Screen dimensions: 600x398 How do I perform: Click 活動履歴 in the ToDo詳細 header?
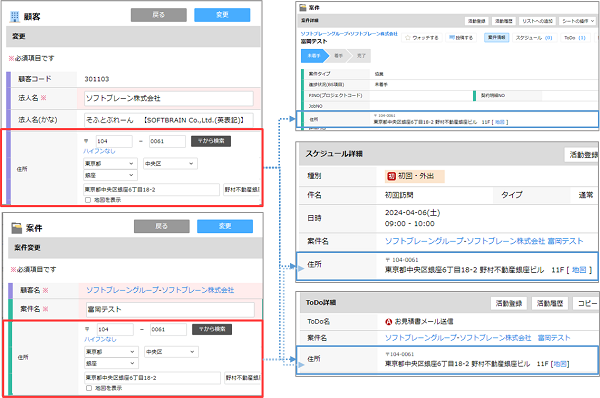click(550, 303)
